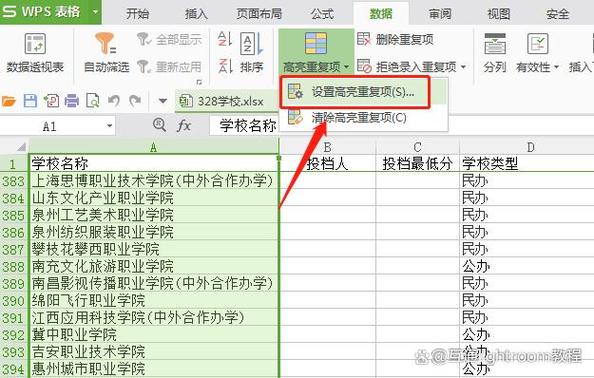Screen dimensions: 594x378
Task: Select row header 388
Action: 14,267
